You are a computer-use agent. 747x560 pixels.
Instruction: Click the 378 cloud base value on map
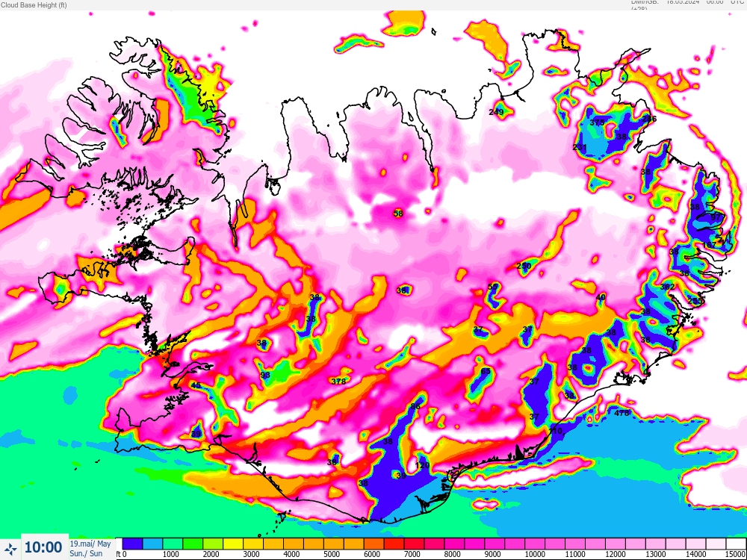338,381
